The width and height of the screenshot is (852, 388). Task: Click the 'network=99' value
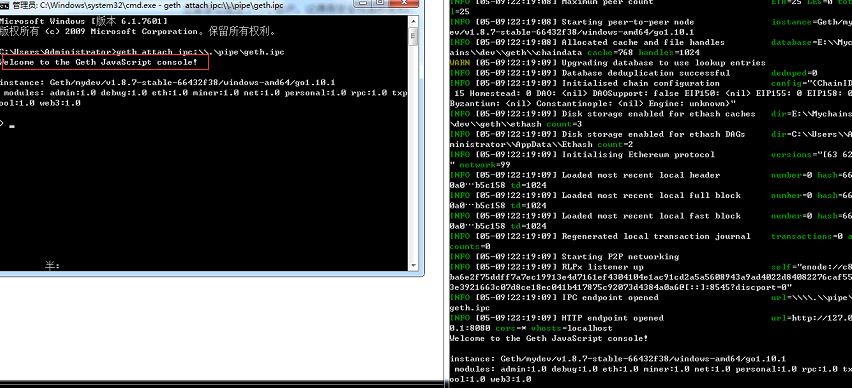pyautogui.click(x=485, y=165)
